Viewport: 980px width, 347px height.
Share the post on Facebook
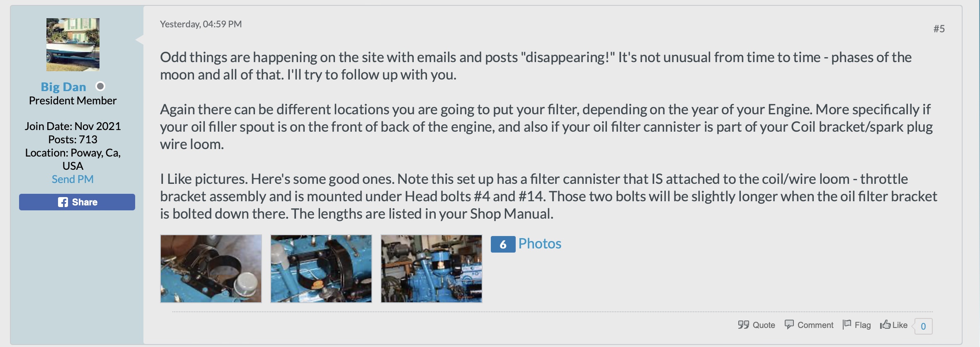click(x=77, y=202)
